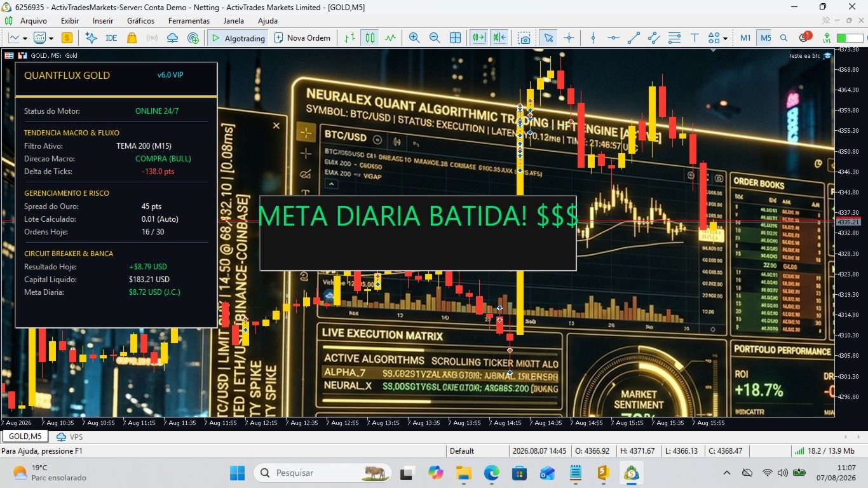The height and width of the screenshot is (488, 868).
Task: Switch chart to candlestick display
Action: click(370, 38)
